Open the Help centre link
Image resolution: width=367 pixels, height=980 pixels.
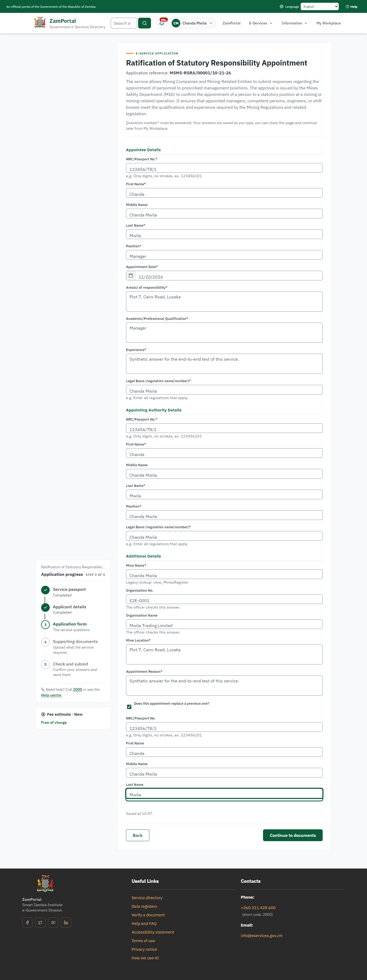coord(51,695)
